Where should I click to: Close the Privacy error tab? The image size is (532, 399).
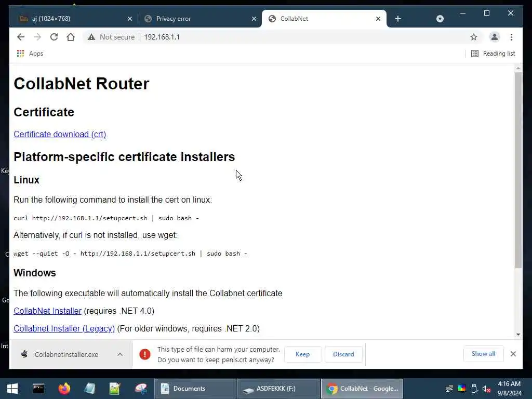pos(254,19)
